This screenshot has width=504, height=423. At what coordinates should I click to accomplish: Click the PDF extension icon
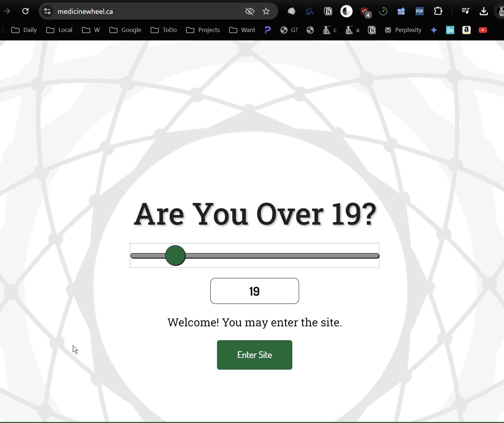[419, 11]
